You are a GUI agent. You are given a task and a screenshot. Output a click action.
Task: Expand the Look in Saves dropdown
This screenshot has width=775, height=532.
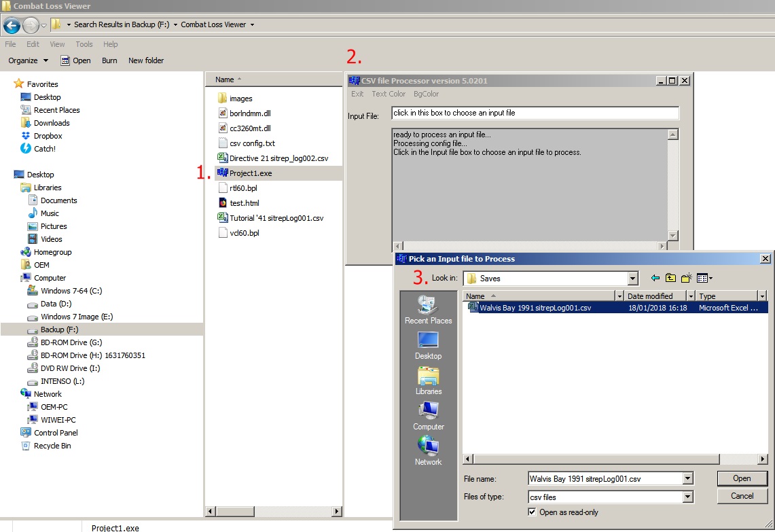[x=632, y=279]
